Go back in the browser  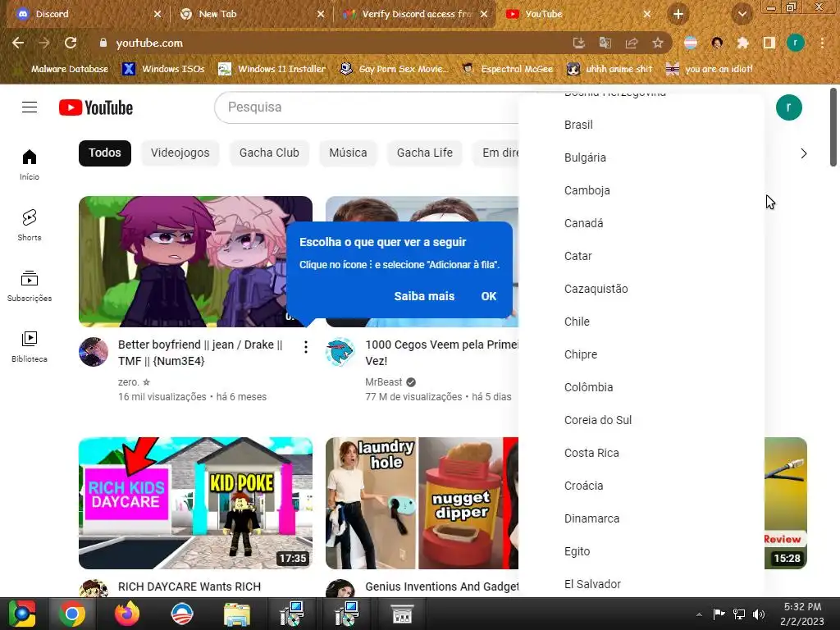[x=18, y=43]
